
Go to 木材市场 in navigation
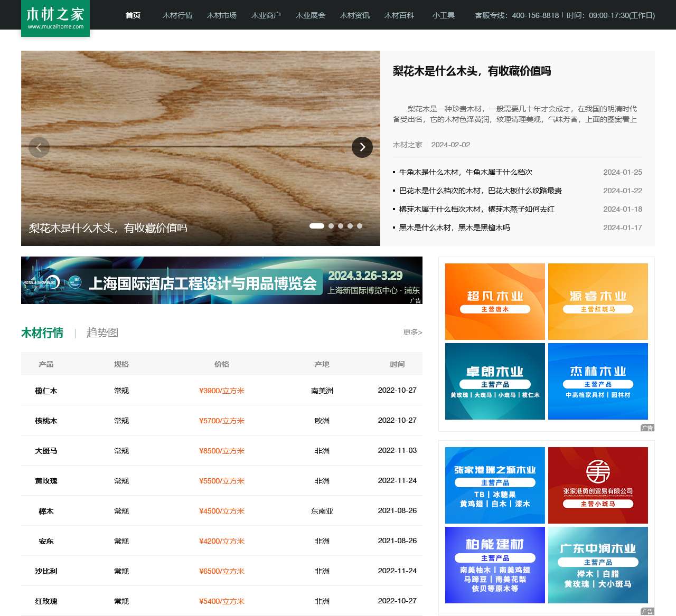(x=222, y=15)
